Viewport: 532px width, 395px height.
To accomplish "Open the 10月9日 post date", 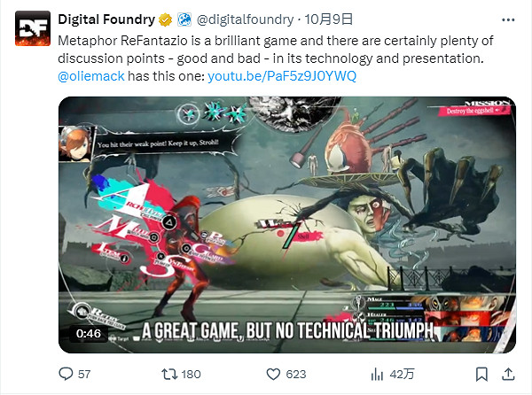I will click(328, 19).
